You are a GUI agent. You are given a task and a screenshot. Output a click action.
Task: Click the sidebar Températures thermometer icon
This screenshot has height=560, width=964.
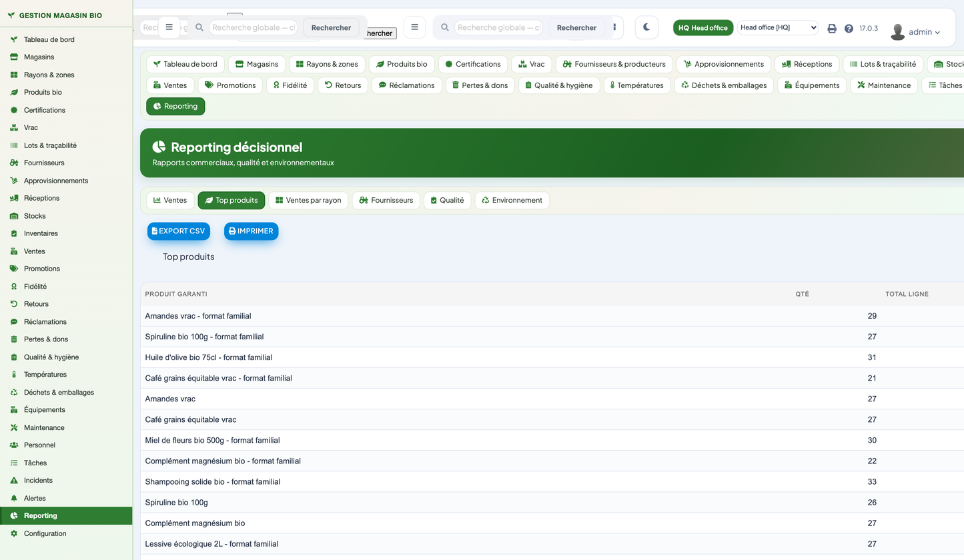click(13, 375)
